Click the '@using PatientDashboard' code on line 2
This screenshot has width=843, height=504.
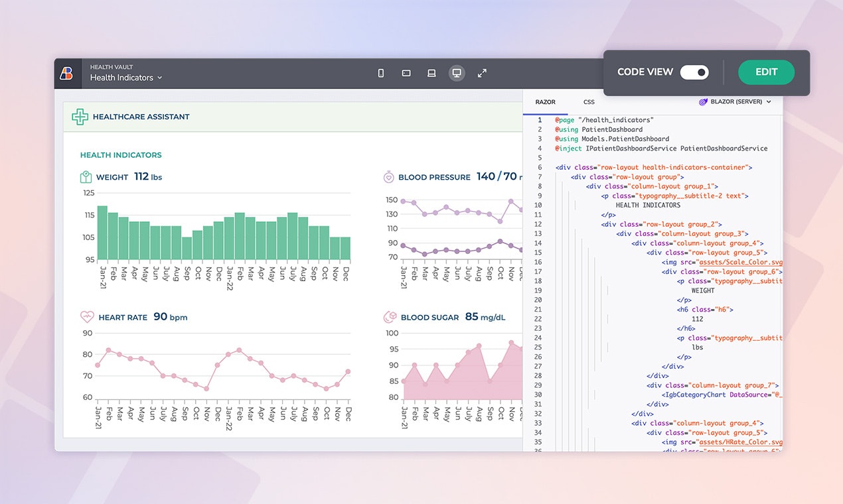coord(599,129)
